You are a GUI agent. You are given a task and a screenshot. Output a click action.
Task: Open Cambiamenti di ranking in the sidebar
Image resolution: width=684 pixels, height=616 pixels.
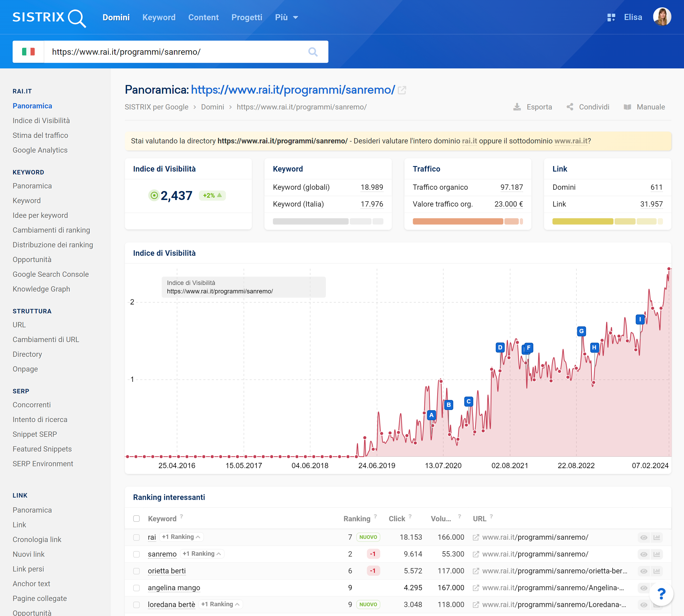point(52,230)
